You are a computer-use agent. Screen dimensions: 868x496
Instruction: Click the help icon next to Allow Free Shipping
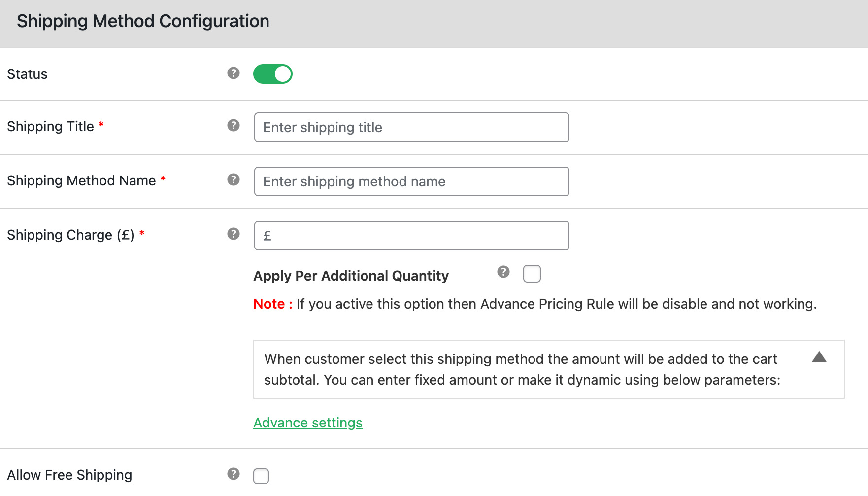[234, 474]
